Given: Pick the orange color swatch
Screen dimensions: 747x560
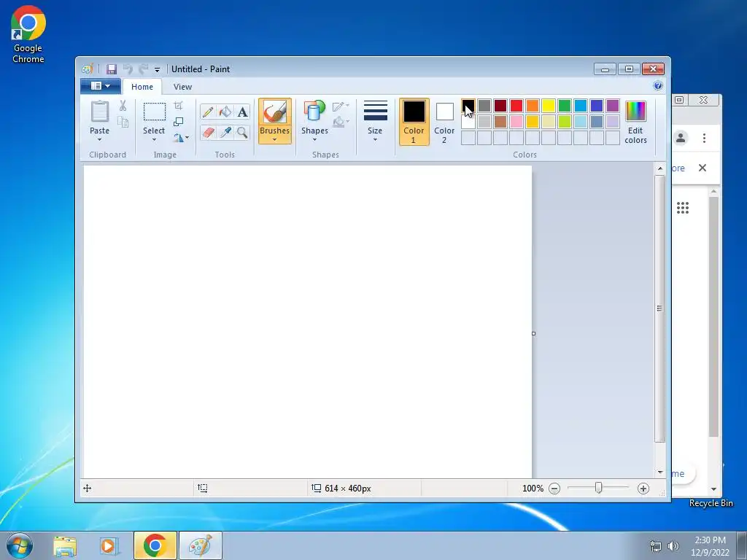Looking at the screenshot, I should tap(533, 106).
